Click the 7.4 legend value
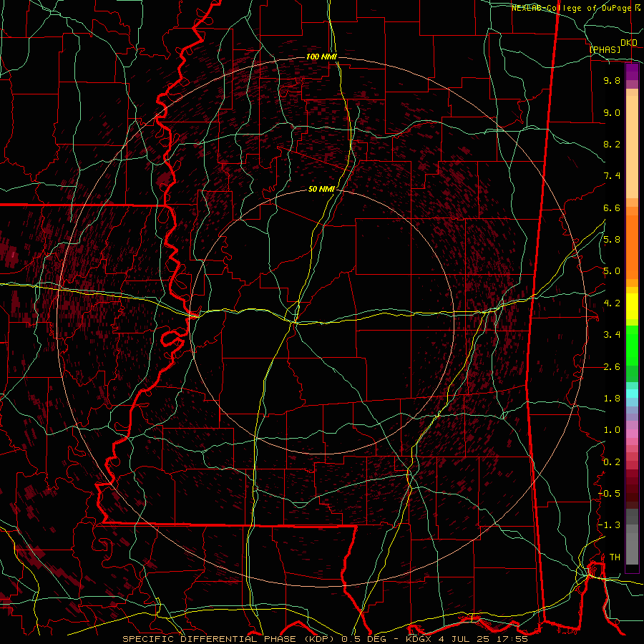The width and height of the screenshot is (644, 644). (612, 176)
